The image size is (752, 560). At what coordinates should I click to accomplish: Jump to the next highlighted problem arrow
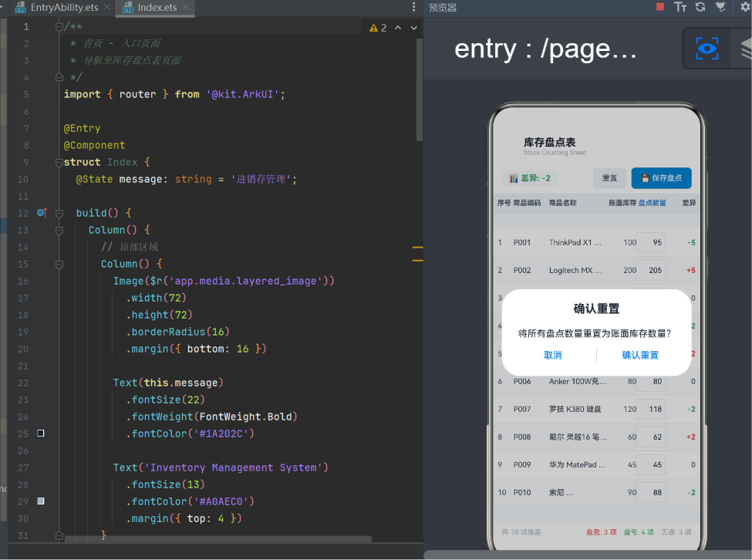click(x=414, y=28)
